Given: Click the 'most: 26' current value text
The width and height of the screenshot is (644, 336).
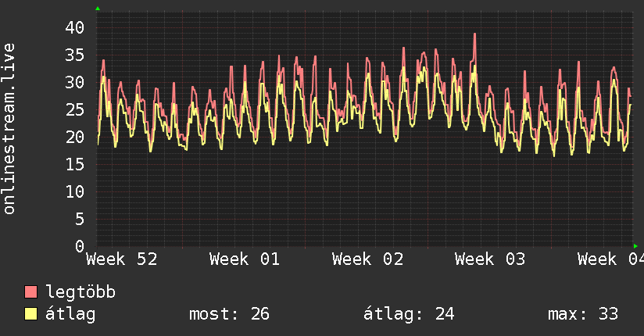Looking at the screenshot, I should pyautogui.click(x=229, y=314).
